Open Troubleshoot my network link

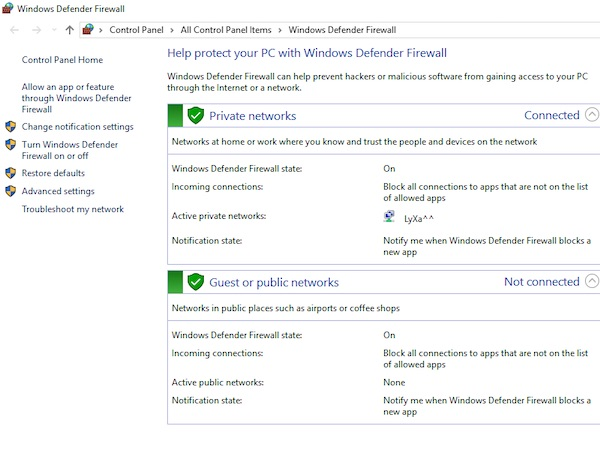coord(73,209)
